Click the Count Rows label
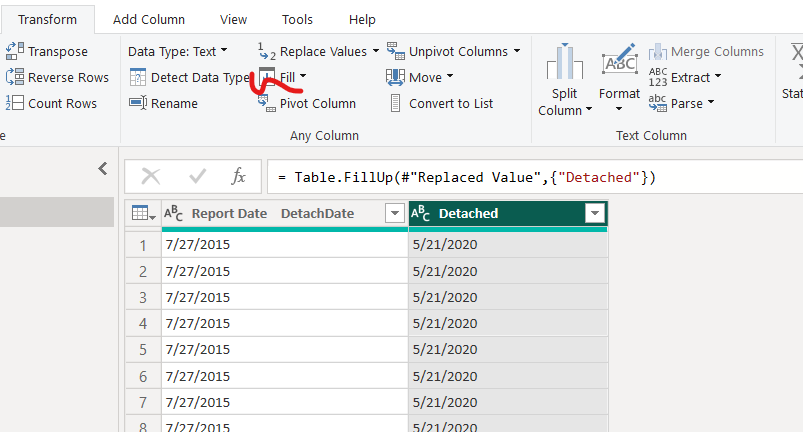Screen dimensions: 803x432 tap(62, 103)
